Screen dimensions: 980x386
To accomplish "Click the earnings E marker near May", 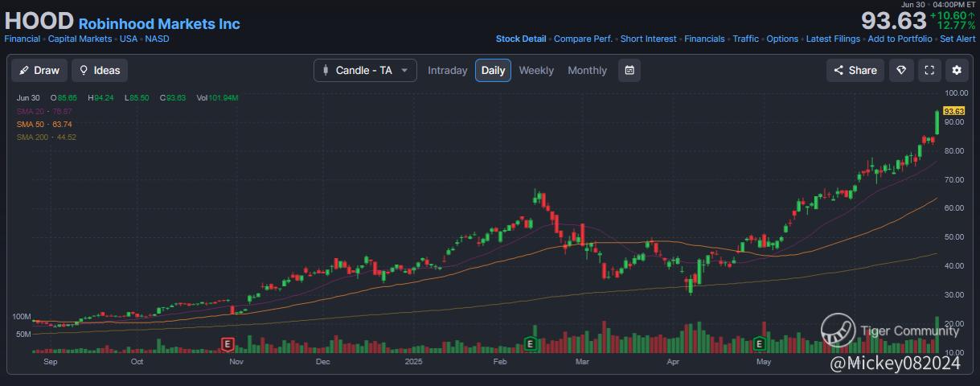I will [x=759, y=344].
